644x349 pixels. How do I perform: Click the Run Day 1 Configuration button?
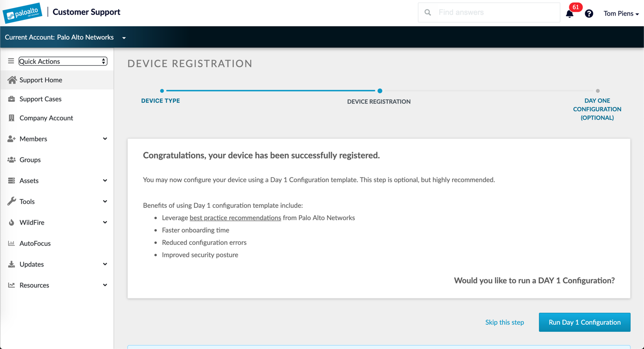point(584,322)
